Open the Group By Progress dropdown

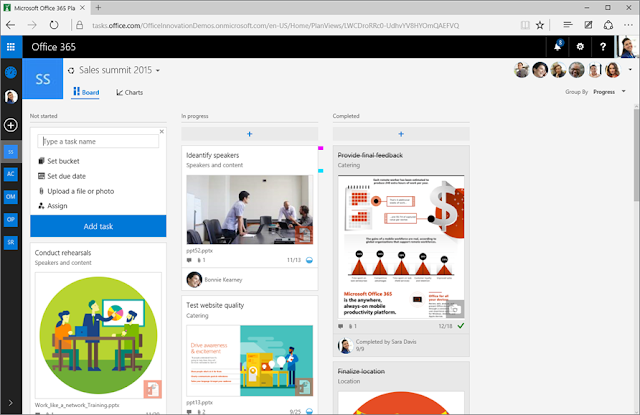(609, 92)
